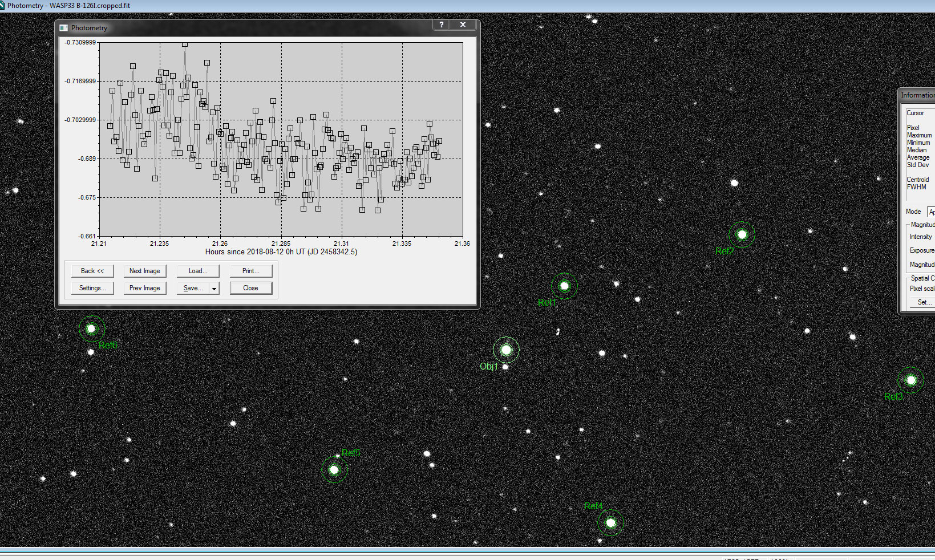
Task: Print the photometry light curve
Action: tap(250, 271)
